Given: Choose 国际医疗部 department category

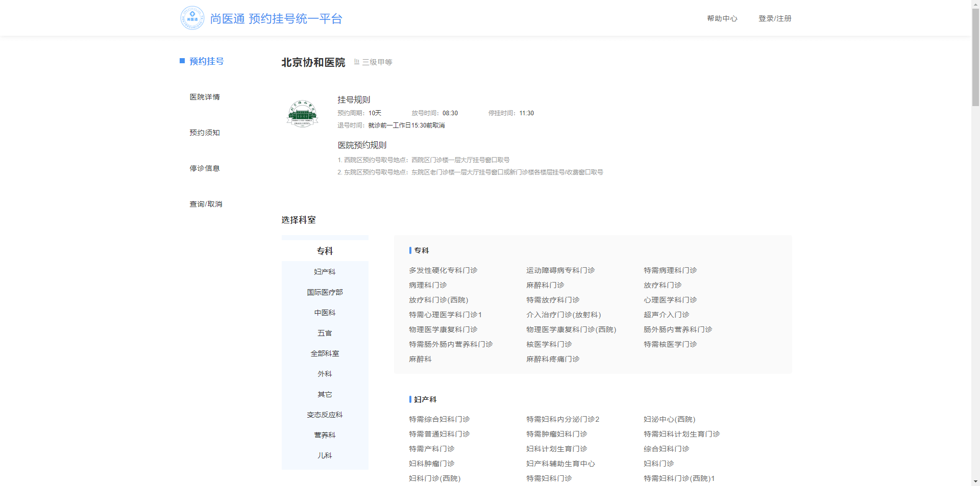Looking at the screenshot, I should (325, 292).
